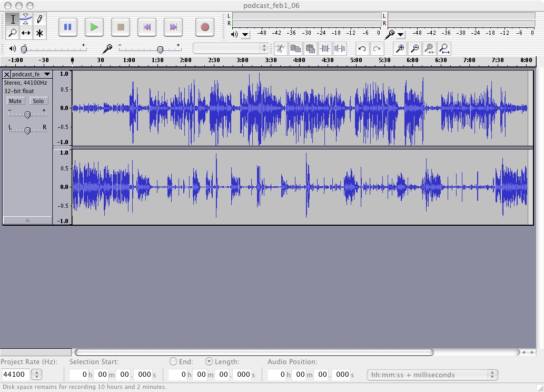This screenshot has width=544, height=392.
Task: Zoom out of the waveform
Action: (414, 48)
